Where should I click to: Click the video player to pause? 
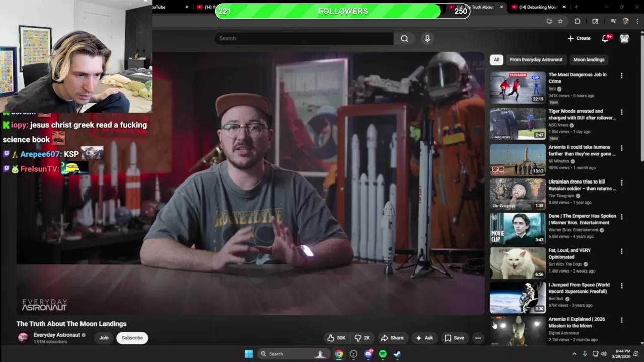point(250,184)
